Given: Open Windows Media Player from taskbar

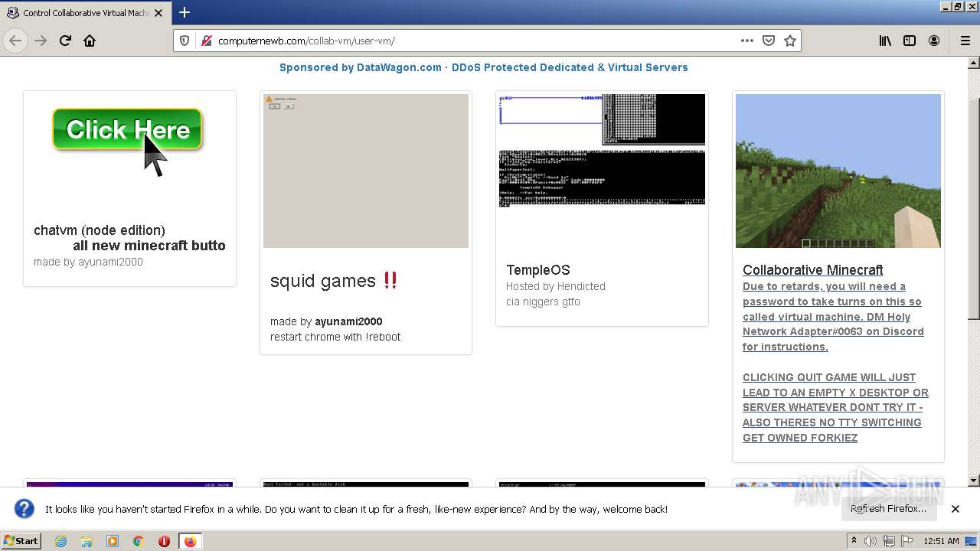Looking at the screenshot, I should [x=113, y=541].
